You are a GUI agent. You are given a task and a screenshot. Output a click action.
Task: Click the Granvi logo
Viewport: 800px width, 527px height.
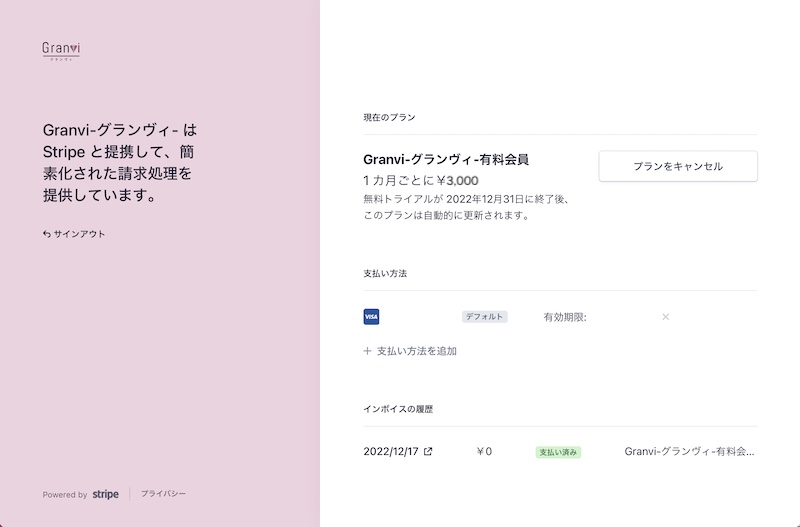click(61, 51)
